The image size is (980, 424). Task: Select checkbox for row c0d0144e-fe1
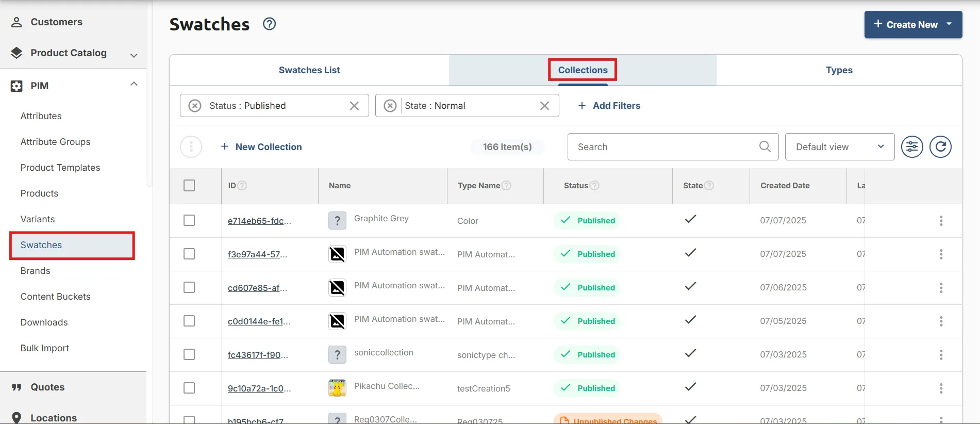(x=189, y=321)
